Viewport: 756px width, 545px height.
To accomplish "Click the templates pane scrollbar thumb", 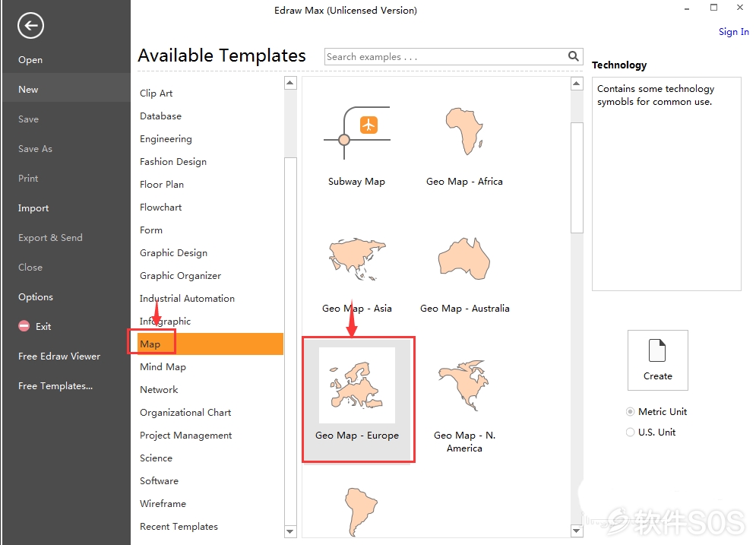I will point(577,178).
